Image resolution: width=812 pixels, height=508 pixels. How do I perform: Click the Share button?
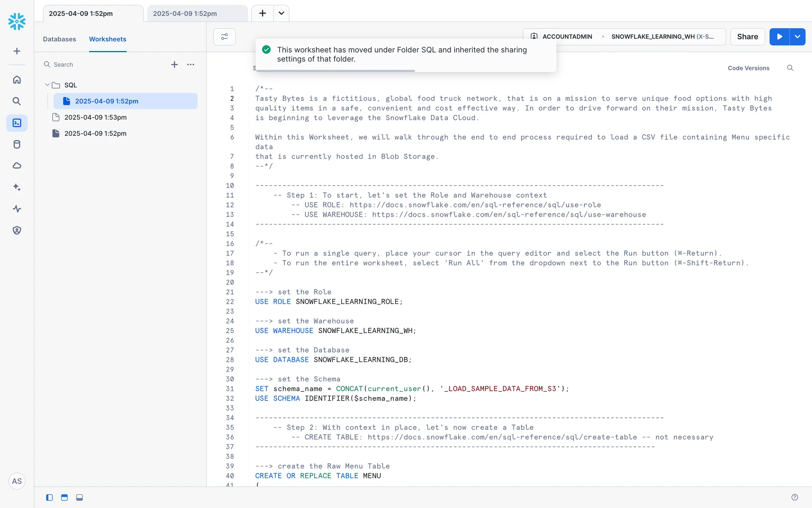(747, 37)
